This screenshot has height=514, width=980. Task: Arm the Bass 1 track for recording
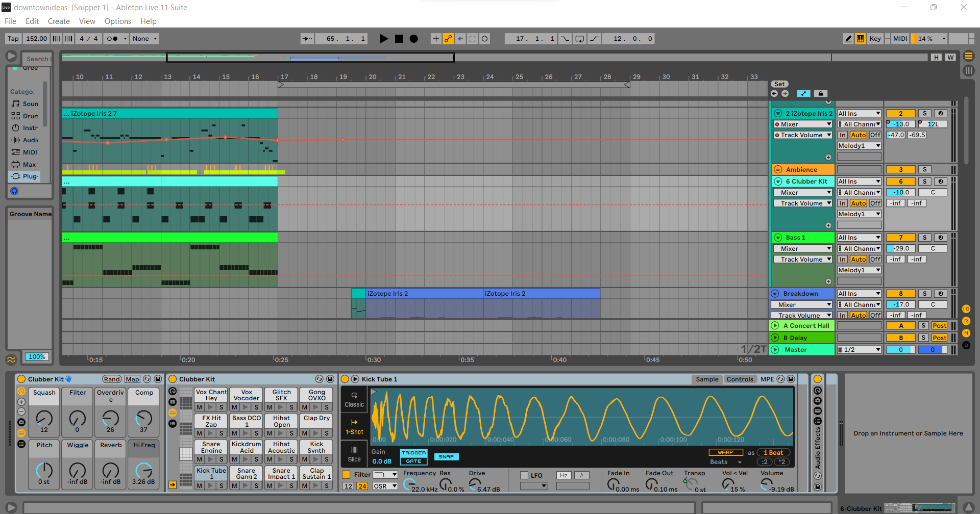(x=940, y=238)
